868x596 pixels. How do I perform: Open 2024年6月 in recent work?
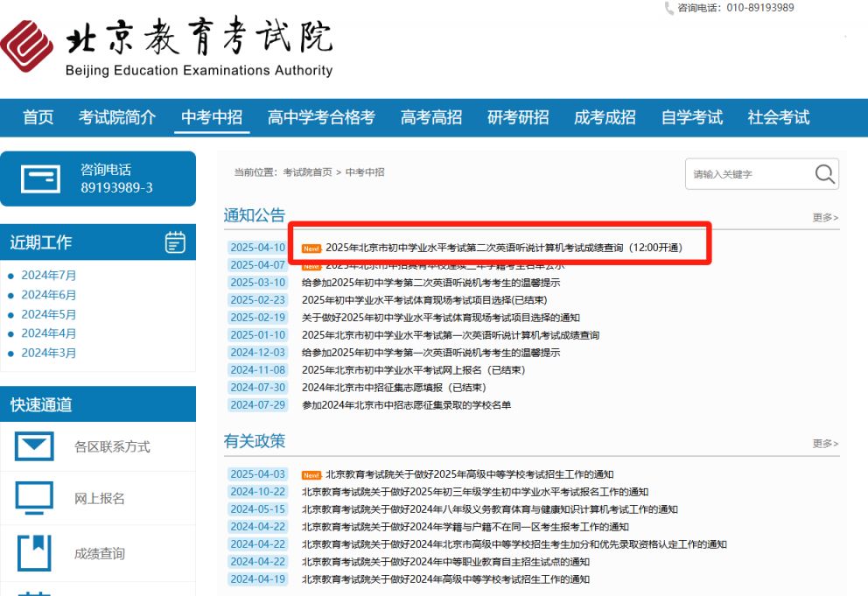[x=49, y=295]
